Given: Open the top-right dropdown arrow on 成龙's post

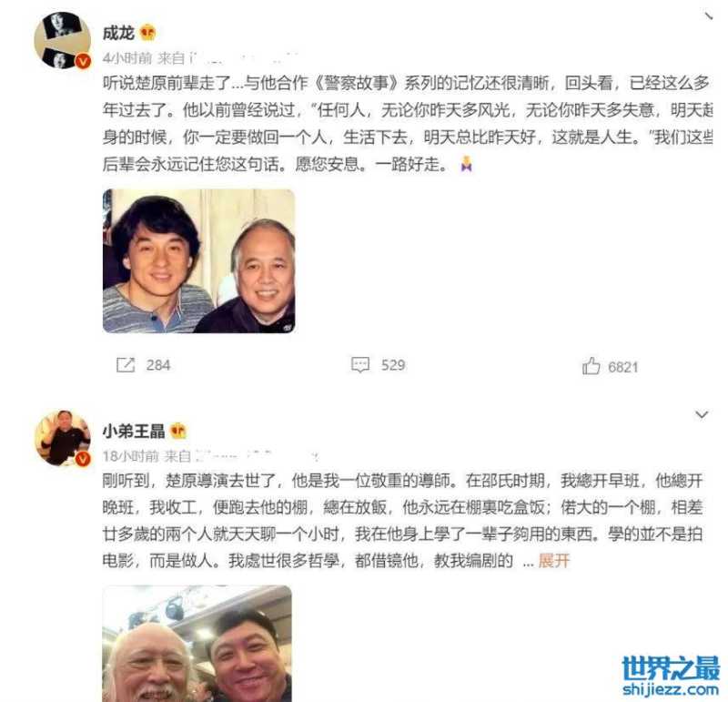Looking at the screenshot, I should (708, 16).
